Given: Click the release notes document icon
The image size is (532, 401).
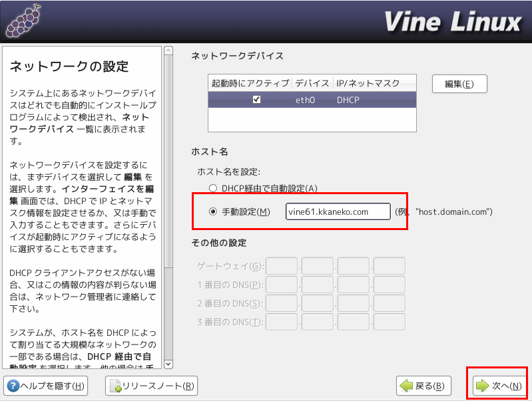Looking at the screenshot, I should pos(115,386).
